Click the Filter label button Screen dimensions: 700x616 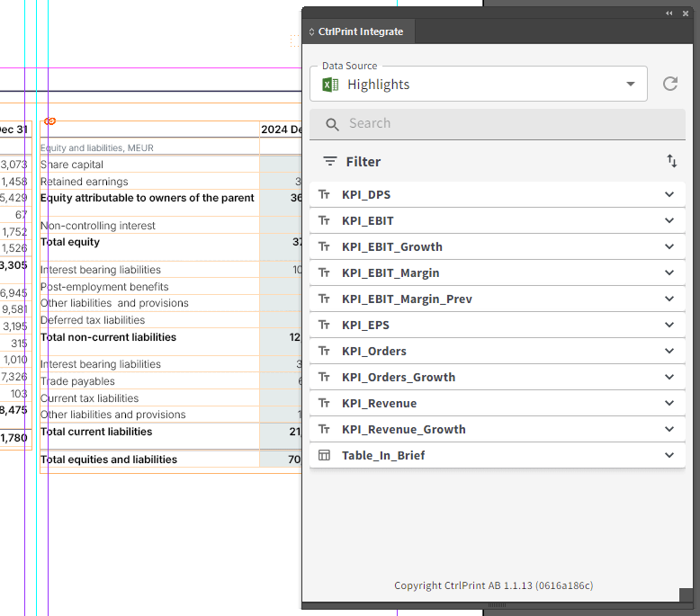click(363, 162)
